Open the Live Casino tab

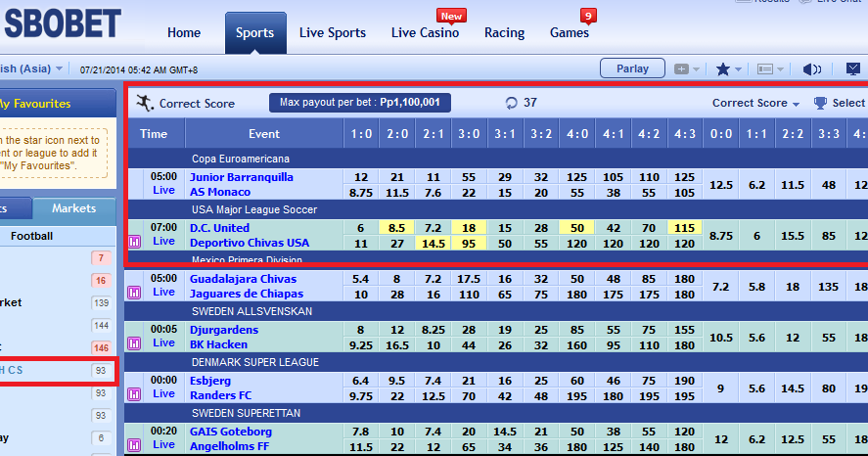pos(425,32)
